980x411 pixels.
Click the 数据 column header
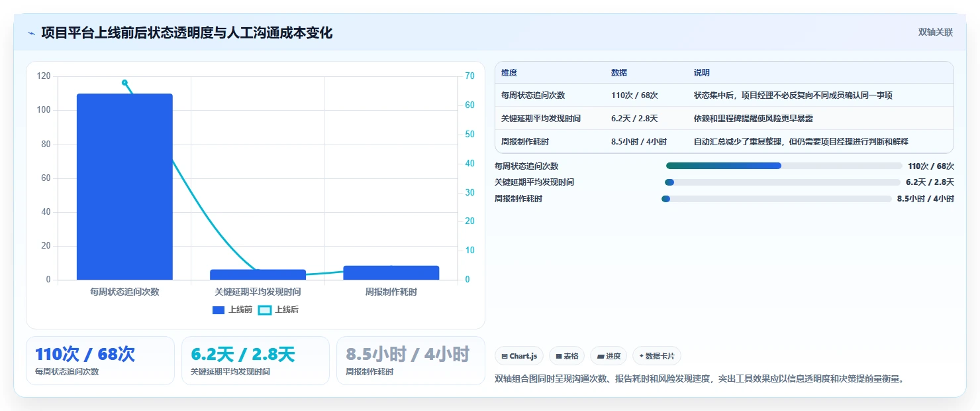pyautogui.click(x=619, y=73)
